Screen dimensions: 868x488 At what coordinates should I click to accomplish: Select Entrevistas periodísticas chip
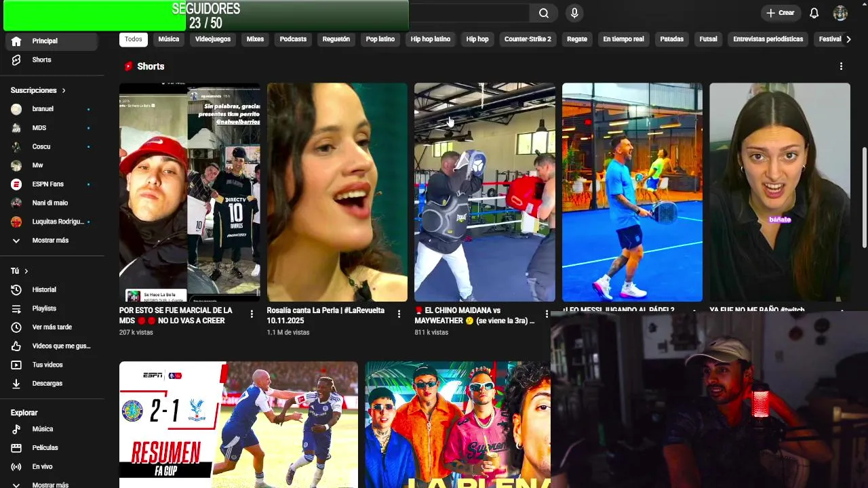pyautogui.click(x=768, y=39)
